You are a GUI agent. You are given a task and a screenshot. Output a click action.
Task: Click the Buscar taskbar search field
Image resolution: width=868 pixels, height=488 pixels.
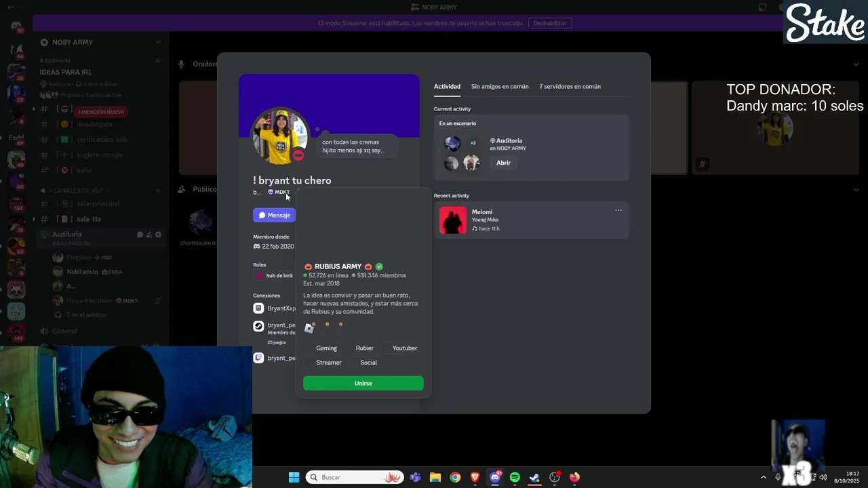tap(355, 477)
